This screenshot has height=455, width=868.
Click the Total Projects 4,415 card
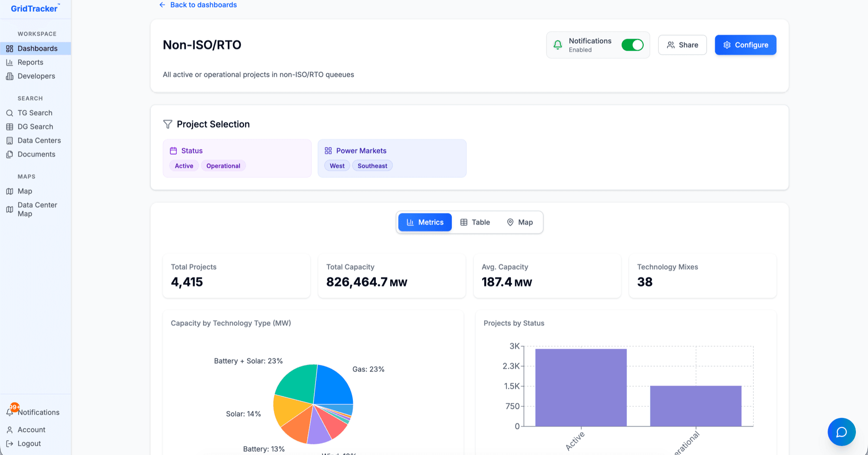pos(237,276)
